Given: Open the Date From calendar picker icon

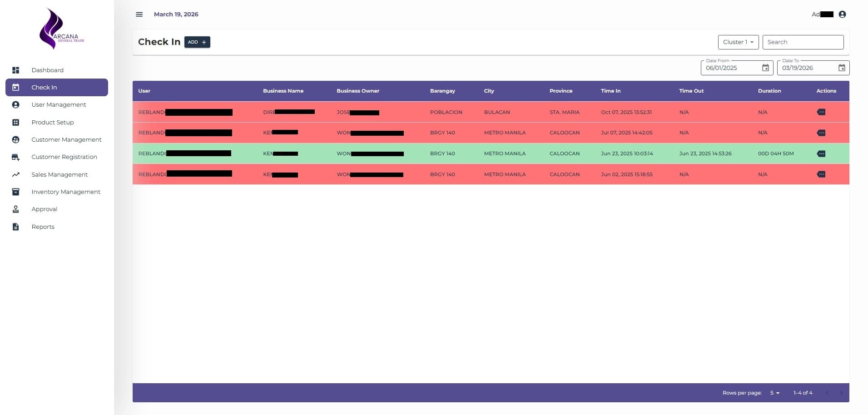Looking at the screenshot, I should coord(765,68).
